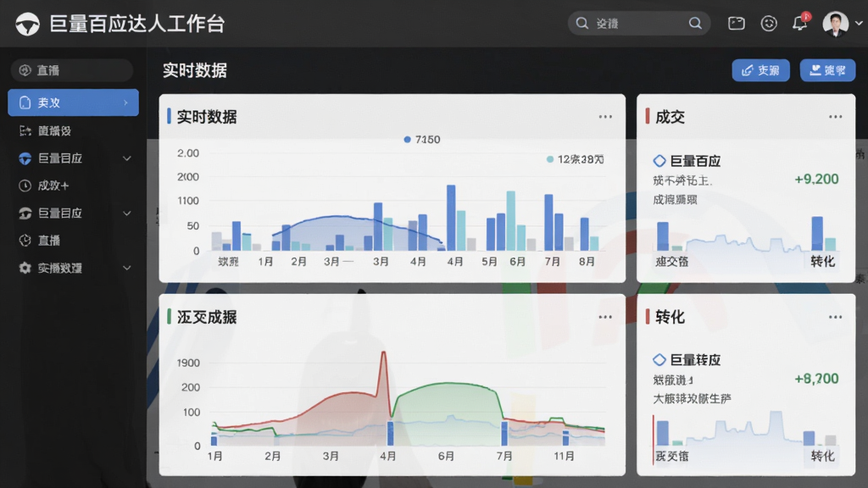
Task: Expand the account dropdown arrow beside the avatar
Action: click(x=859, y=23)
